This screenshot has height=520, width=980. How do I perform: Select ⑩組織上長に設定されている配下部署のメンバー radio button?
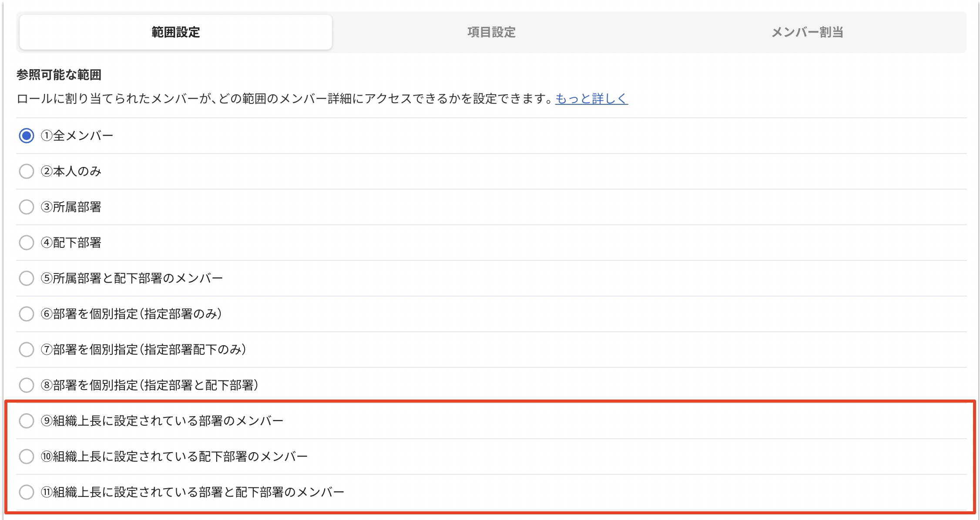click(x=27, y=457)
